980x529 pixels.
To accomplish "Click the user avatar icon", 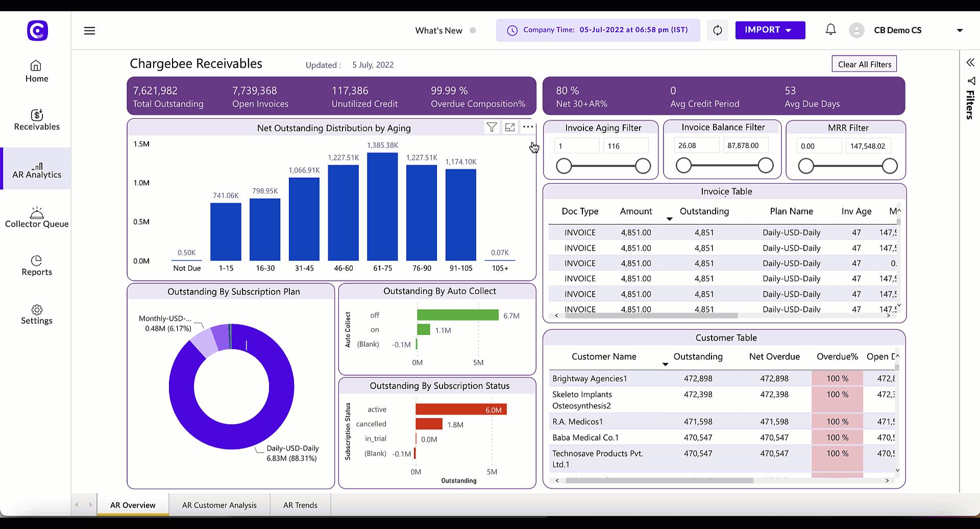I will click(856, 30).
